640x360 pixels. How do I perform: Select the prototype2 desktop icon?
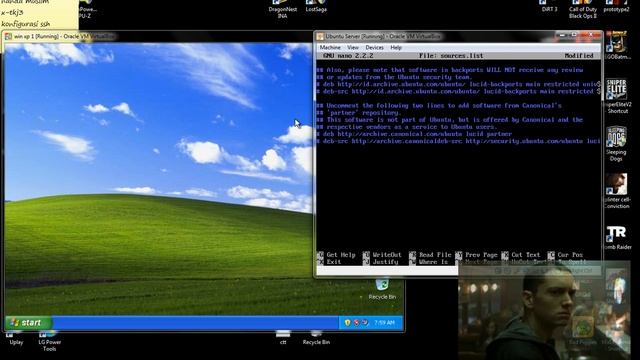(x=616, y=6)
